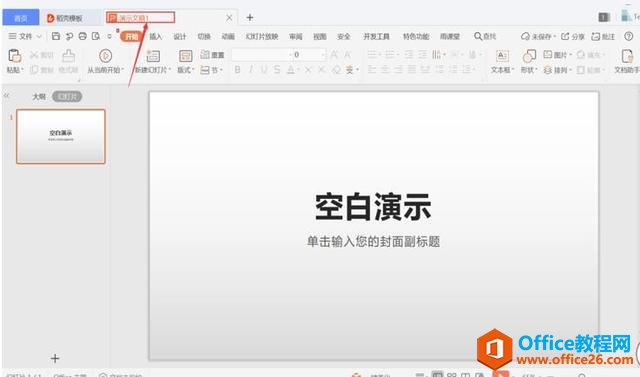The height and width of the screenshot is (377, 640).
Task: Click the Print icon in quick access toolbar
Action: tap(82, 36)
